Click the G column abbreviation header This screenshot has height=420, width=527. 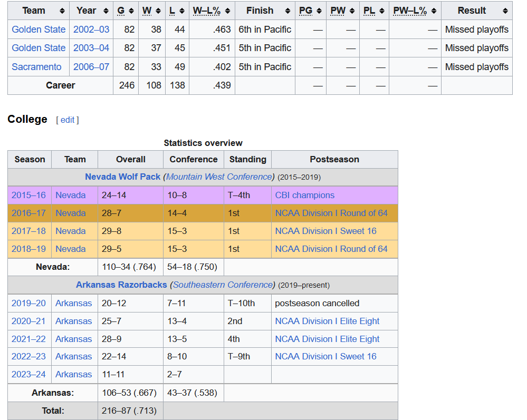point(121,11)
